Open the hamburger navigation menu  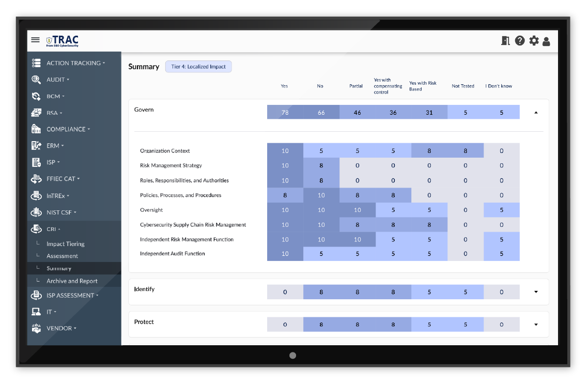coord(35,40)
